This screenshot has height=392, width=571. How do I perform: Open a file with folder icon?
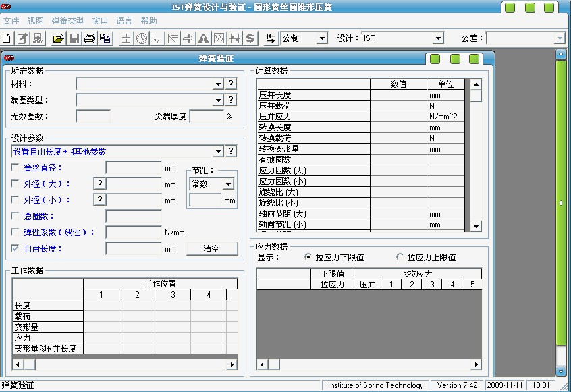58,38
